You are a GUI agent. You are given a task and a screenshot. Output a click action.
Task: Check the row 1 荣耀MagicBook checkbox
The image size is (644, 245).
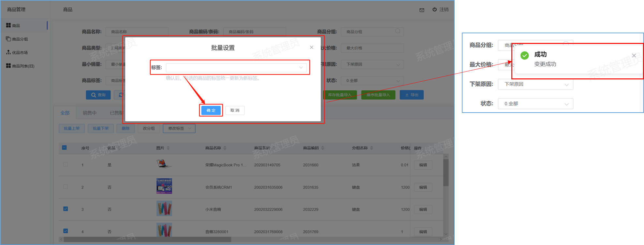pos(66,165)
